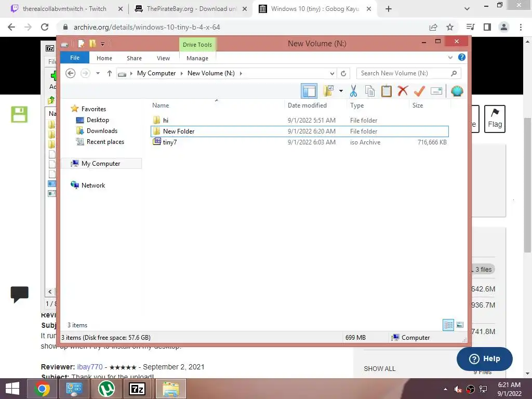
Task: Open the Windows Start button
Action: pos(12,389)
